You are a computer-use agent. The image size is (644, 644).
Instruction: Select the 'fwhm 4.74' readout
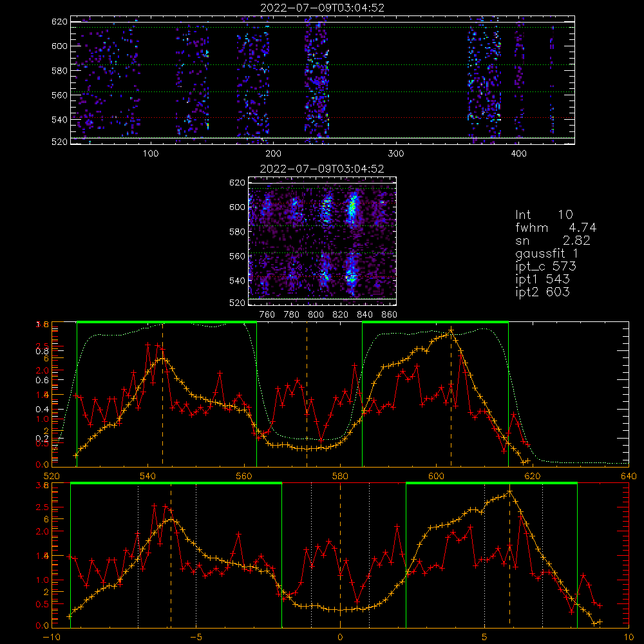coord(556,227)
